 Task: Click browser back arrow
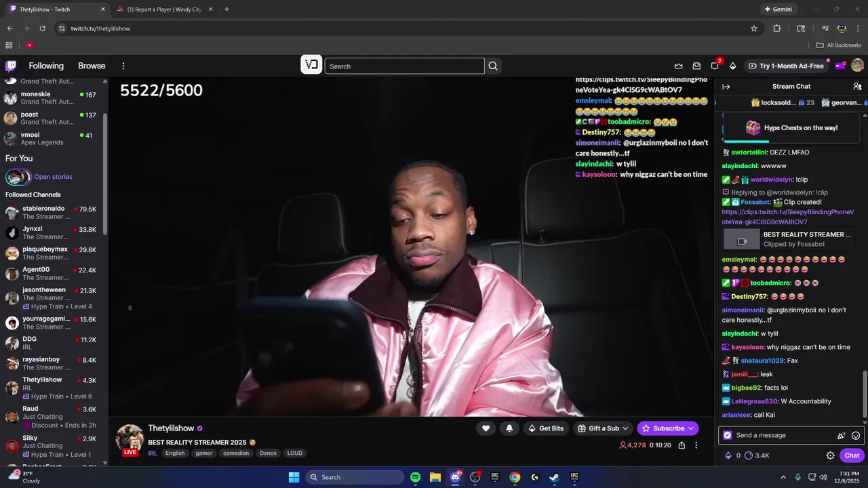click(x=9, y=28)
